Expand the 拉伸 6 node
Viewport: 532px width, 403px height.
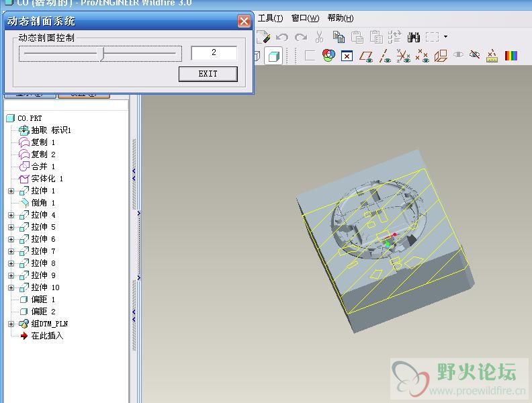[x=11, y=240]
